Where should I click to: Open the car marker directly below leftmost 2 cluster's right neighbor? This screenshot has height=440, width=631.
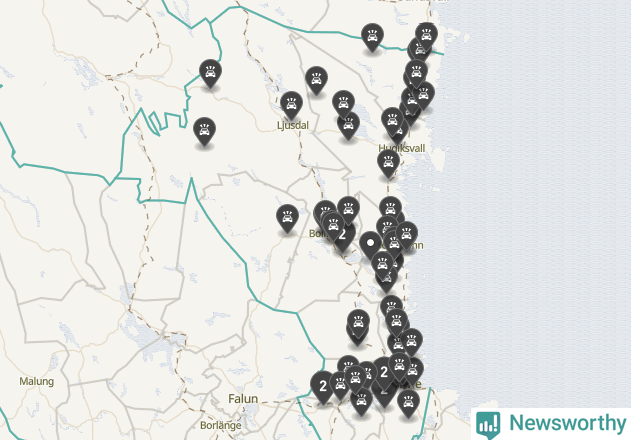[361, 401]
